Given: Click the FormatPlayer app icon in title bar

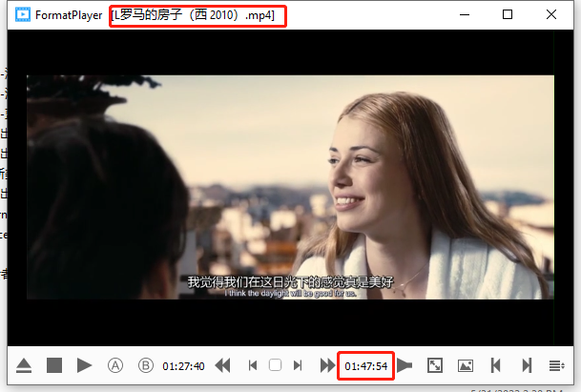Looking at the screenshot, I should [x=23, y=14].
